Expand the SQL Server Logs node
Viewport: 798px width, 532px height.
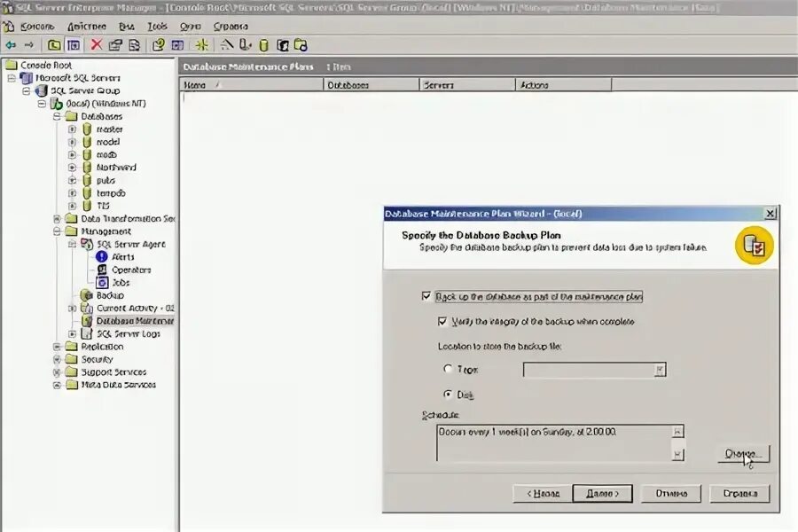[73, 334]
